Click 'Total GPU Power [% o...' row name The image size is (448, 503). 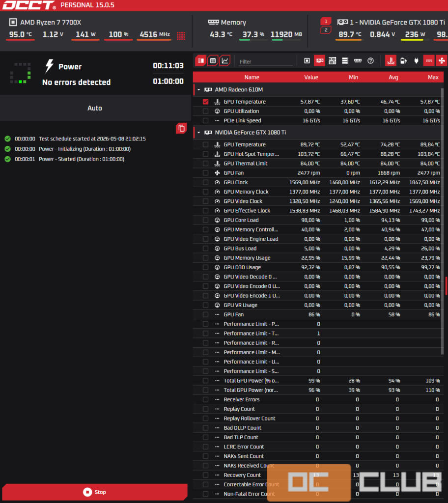[x=251, y=381]
